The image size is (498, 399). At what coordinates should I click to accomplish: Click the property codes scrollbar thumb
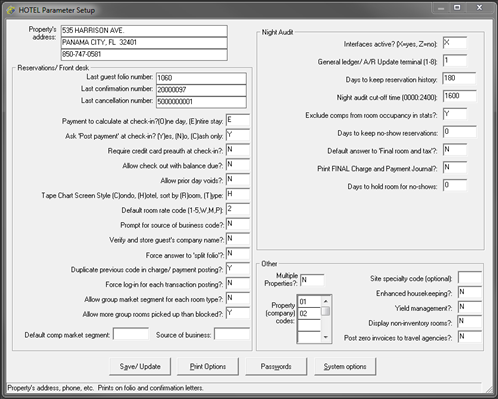tap(326, 311)
